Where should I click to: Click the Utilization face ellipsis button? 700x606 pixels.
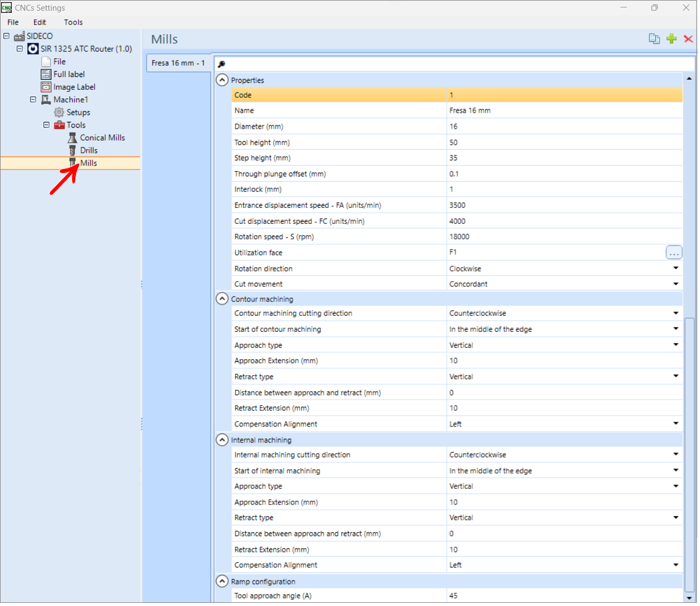(x=674, y=253)
